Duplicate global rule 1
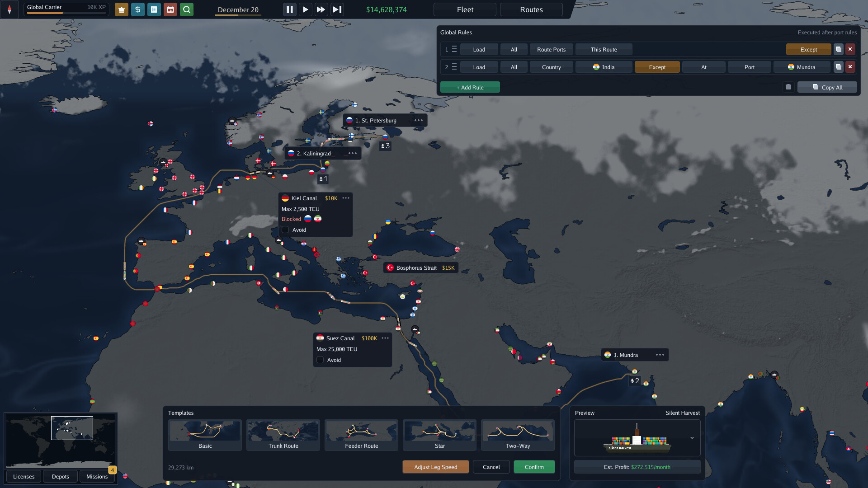Viewport: 868px width, 488px height. (838, 49)
